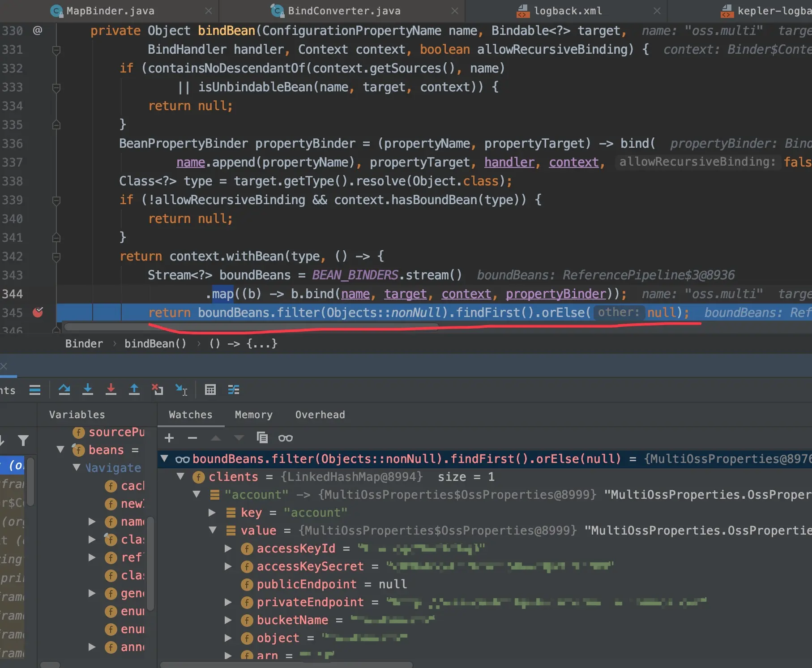Screen dimensions: 812x668
Task: Open the Overhead tab
Action: [x=320, y=415]
